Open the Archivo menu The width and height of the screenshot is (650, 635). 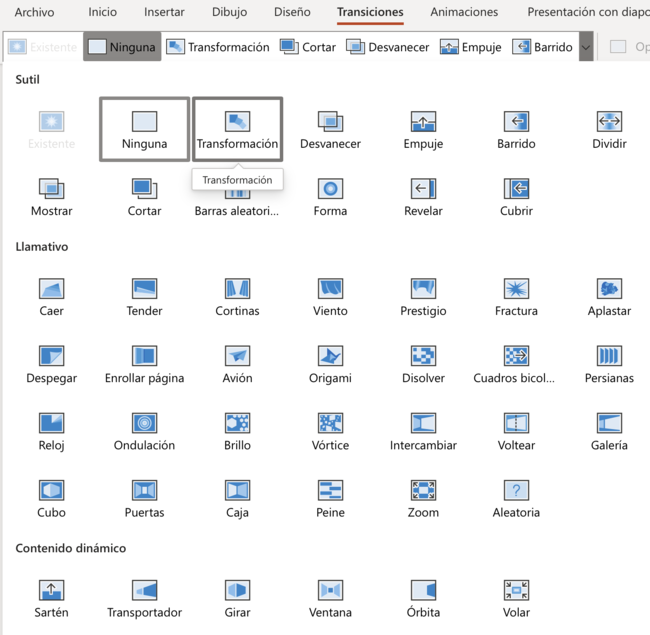pyautogui.click(x=35, y=13)
